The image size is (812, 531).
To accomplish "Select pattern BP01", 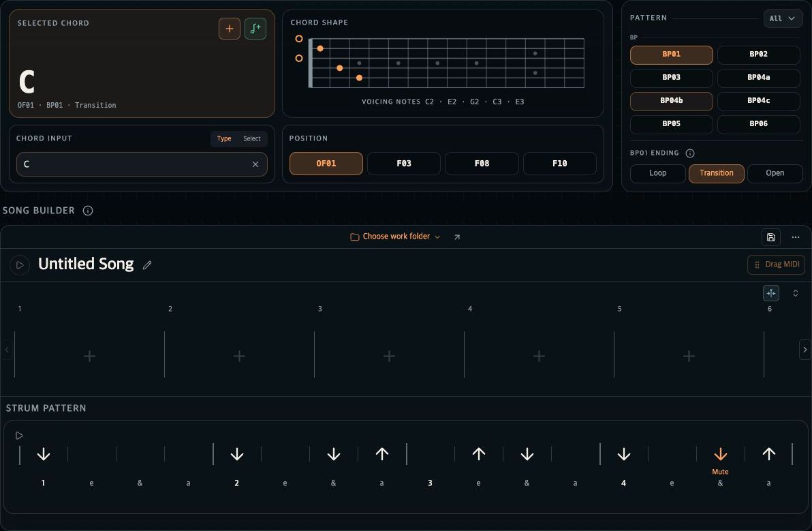I will tap(671, 55).
